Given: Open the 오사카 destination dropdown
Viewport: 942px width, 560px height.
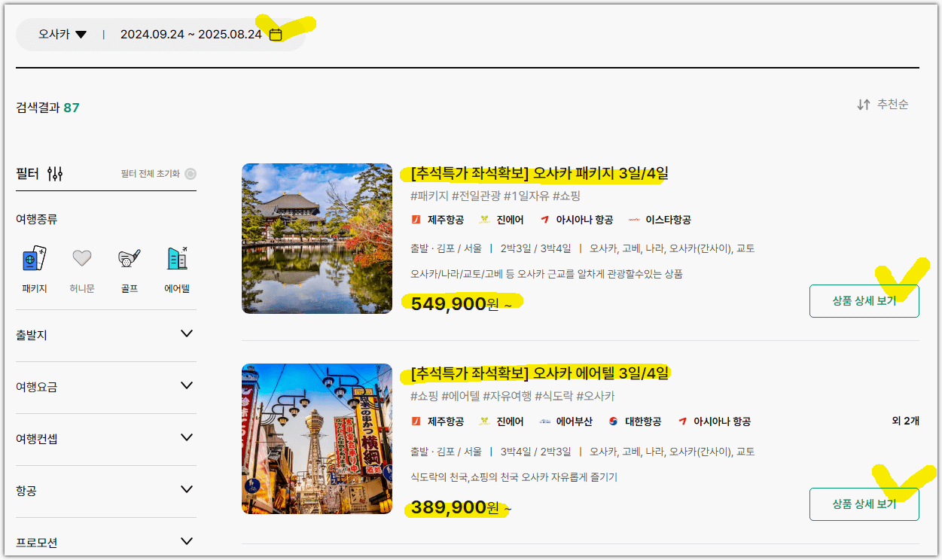Looking at the screenshot, I should click(62, 34).
